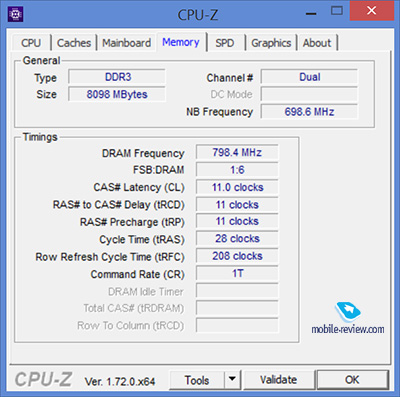Select the Memory tab
400x397 pixels.
point(181,42)
